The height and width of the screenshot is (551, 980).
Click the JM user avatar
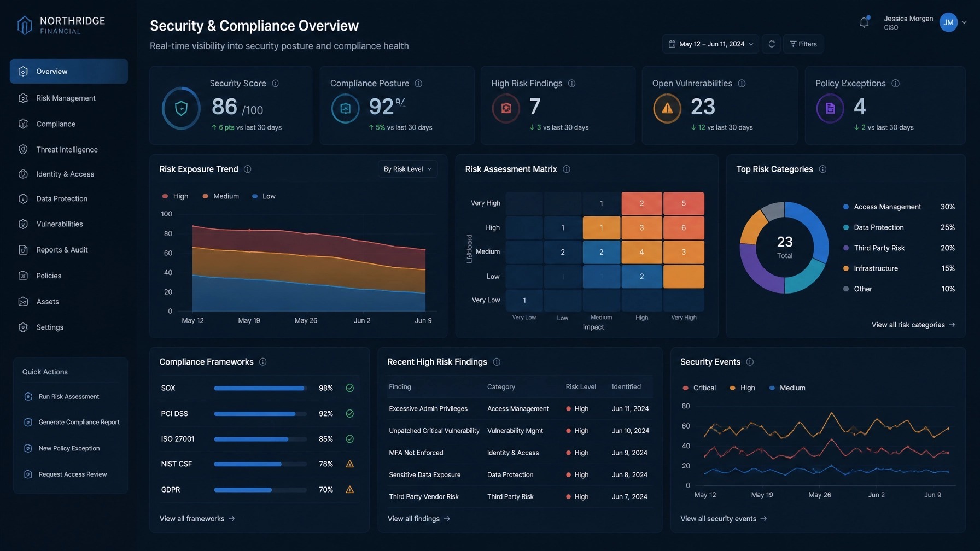click(948, 22)
